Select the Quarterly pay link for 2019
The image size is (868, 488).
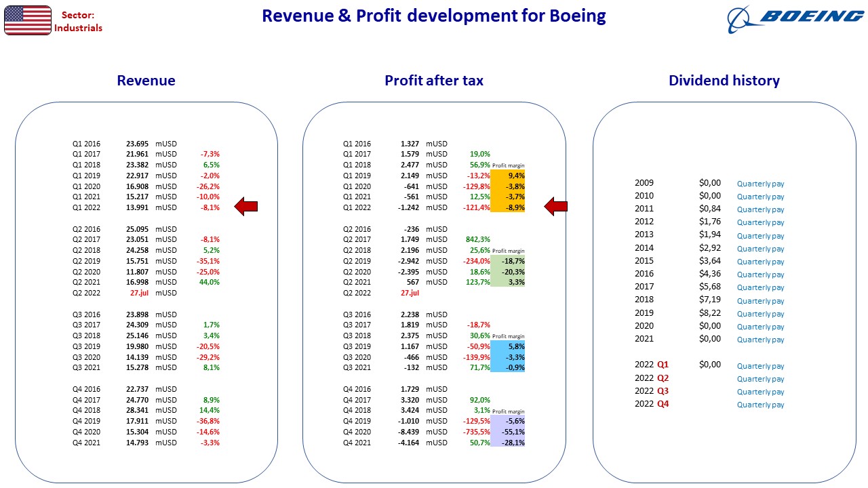pos(760,314)
